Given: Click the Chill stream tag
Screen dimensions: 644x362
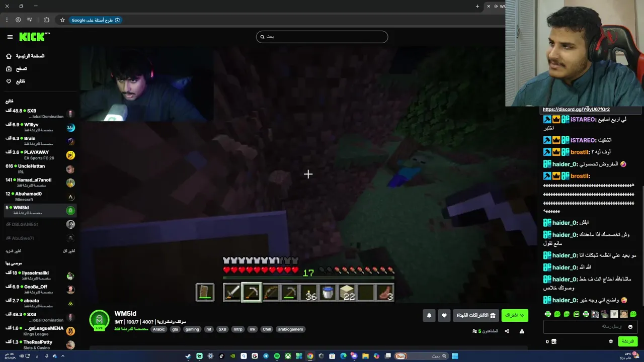Looking at the screenshot, I should click(267, 329).
